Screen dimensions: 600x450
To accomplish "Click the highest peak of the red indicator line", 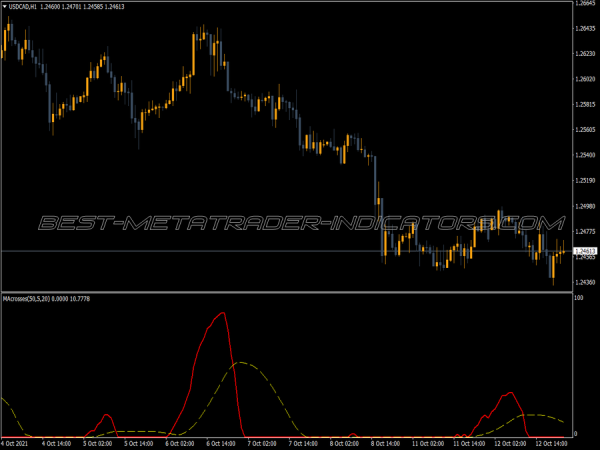I will coord(223,313).
